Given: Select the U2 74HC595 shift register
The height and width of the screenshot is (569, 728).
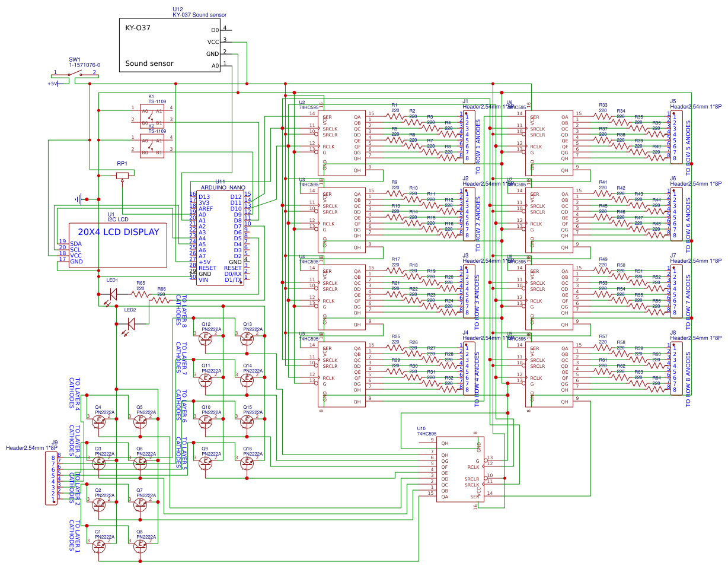Looking at the screenshot, I should (341, 143).
